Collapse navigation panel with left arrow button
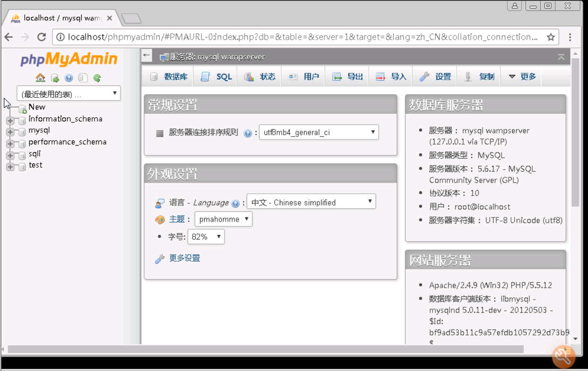This screenshot has width=588, height=371. pyautogui.click(x=147, y=55)
